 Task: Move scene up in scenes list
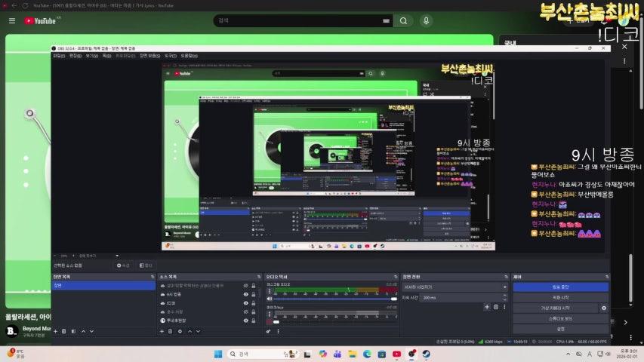[83, 331]
